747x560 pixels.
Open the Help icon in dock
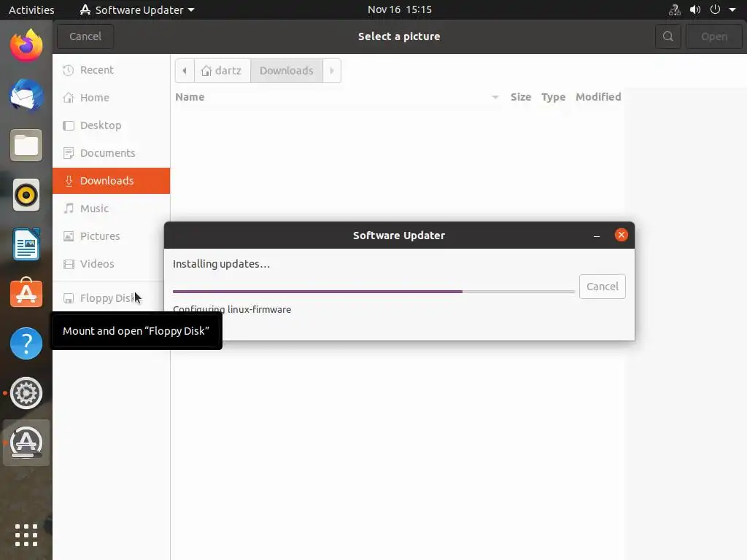tap(26, 343)
